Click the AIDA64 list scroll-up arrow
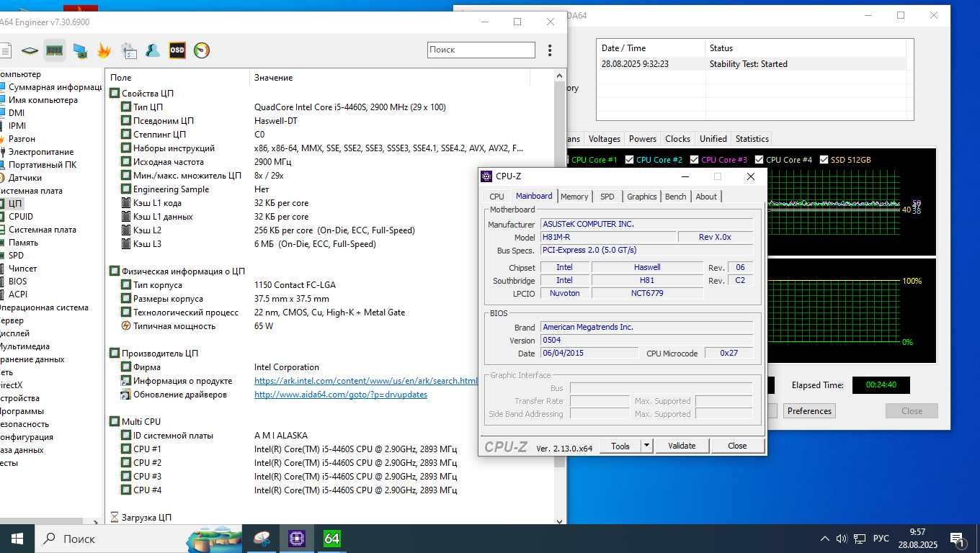 pyautogui.click(x=559, y=76)
